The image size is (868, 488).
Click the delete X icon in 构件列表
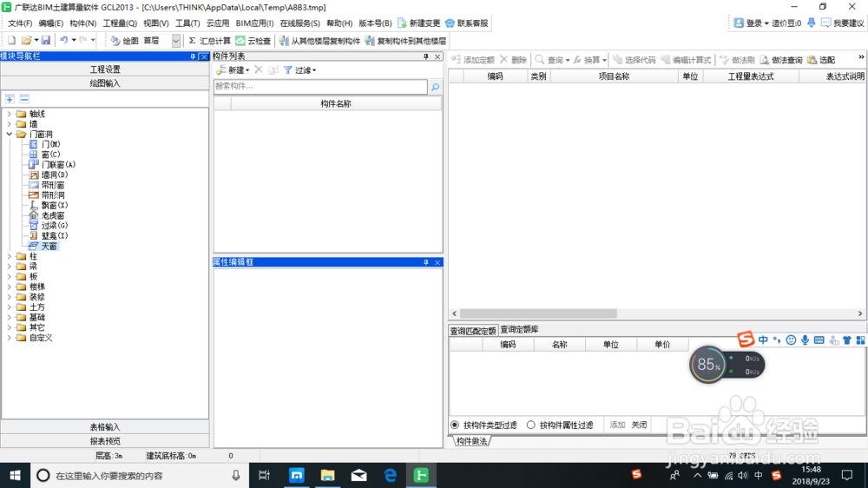258,69
